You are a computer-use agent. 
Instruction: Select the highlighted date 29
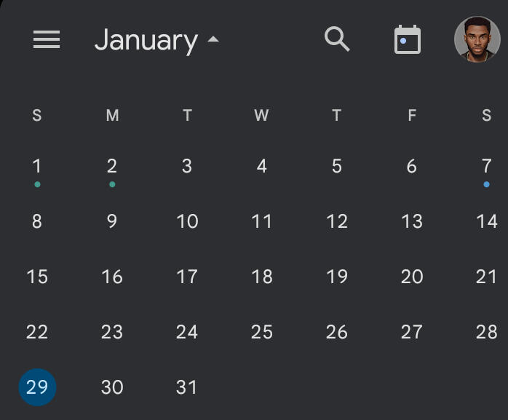tap(37, 387)
